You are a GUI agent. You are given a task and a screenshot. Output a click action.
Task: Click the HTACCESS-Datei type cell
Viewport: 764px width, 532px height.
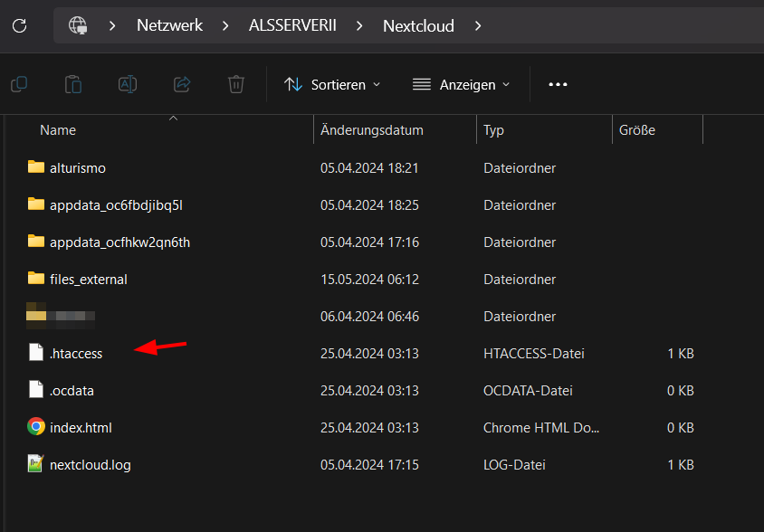(x=533, y=353)
